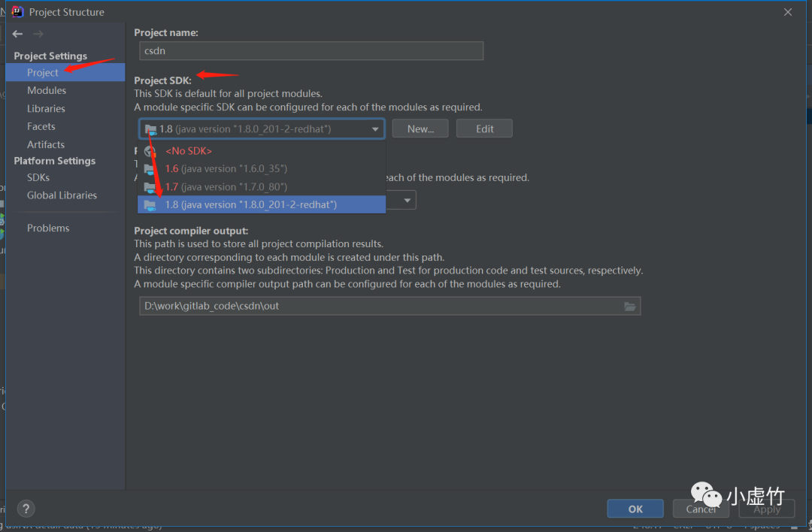Image resolution: width=812 pixels, height=532 pixels.
Task: Click the browse folder icon in output path
Action: pyautogui.click(x=630, y=306)
